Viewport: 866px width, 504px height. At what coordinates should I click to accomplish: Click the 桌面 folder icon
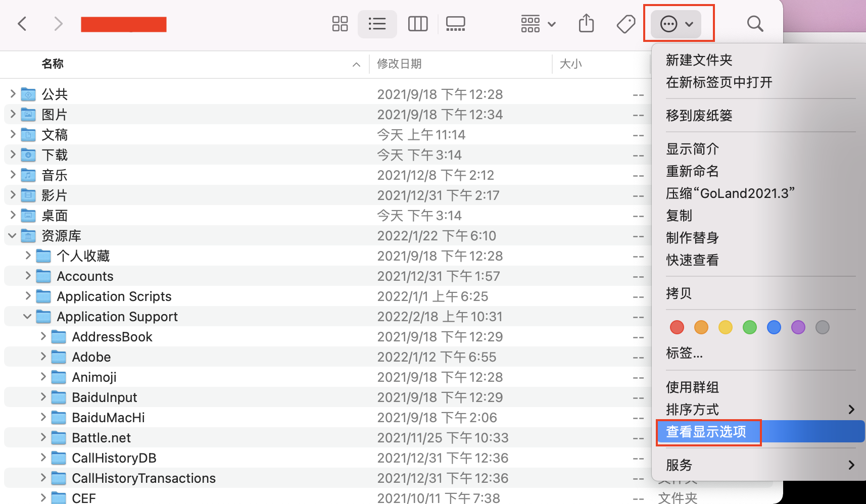tap(28, 216)
